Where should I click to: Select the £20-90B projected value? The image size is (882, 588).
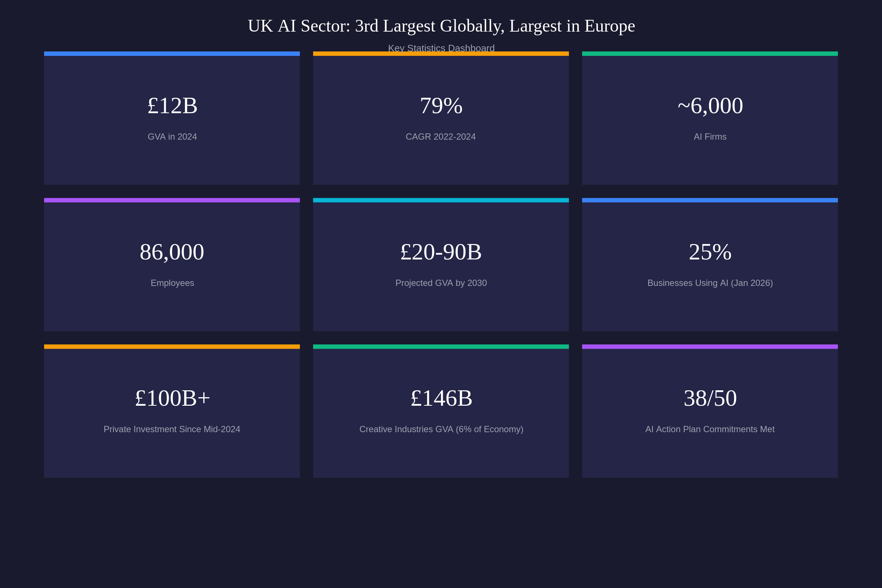pos(441,252)
